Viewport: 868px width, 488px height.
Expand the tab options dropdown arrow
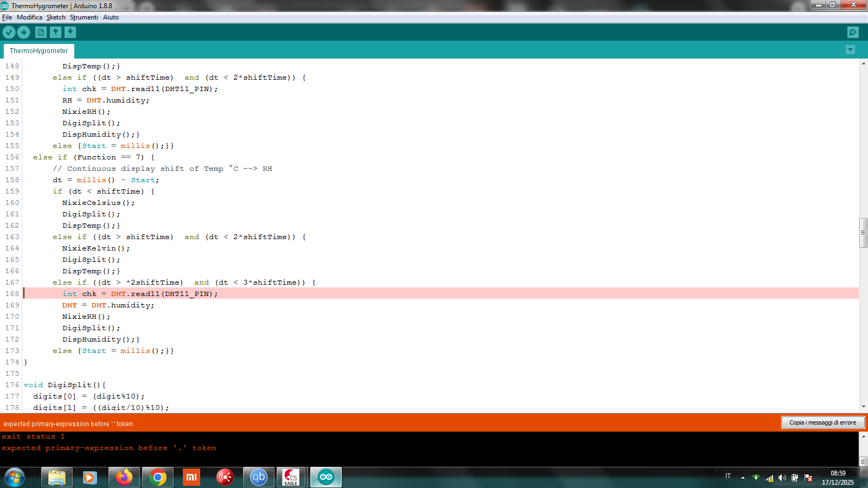850,50
